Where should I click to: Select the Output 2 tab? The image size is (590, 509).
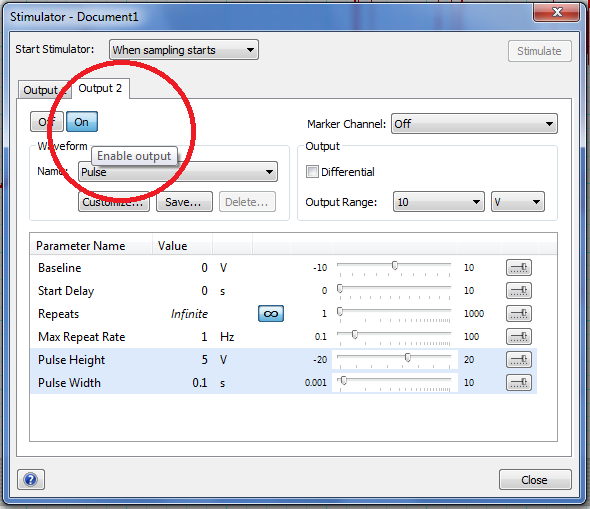[100, 88]
